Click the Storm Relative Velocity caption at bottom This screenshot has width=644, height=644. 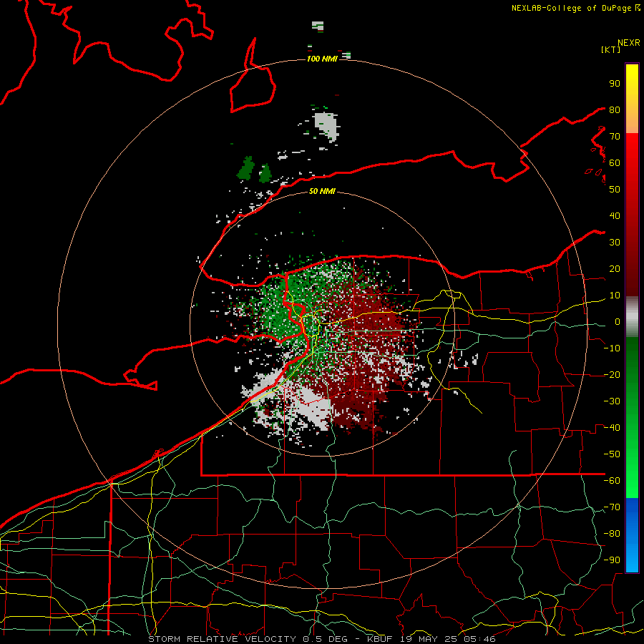(x=322, y=639)
